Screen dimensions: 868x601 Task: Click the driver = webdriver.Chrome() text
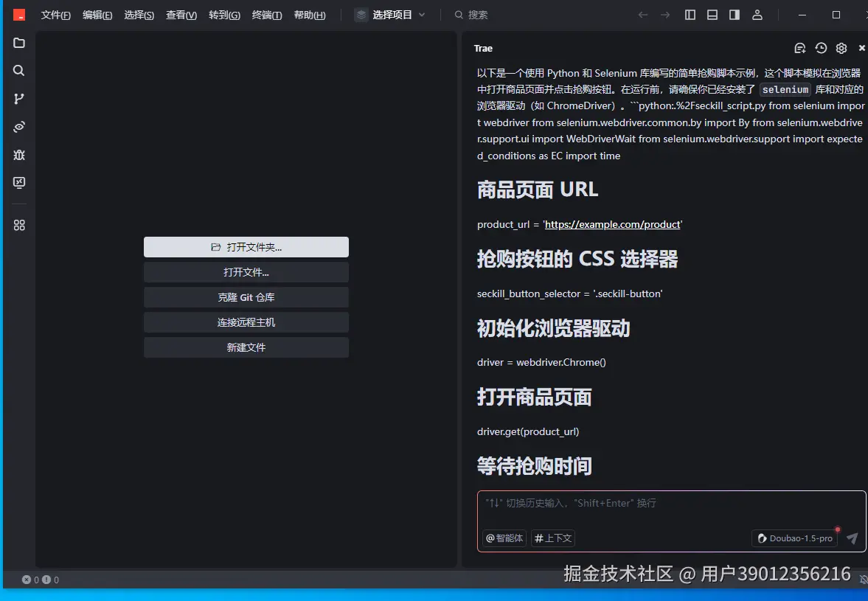(541, 363)
